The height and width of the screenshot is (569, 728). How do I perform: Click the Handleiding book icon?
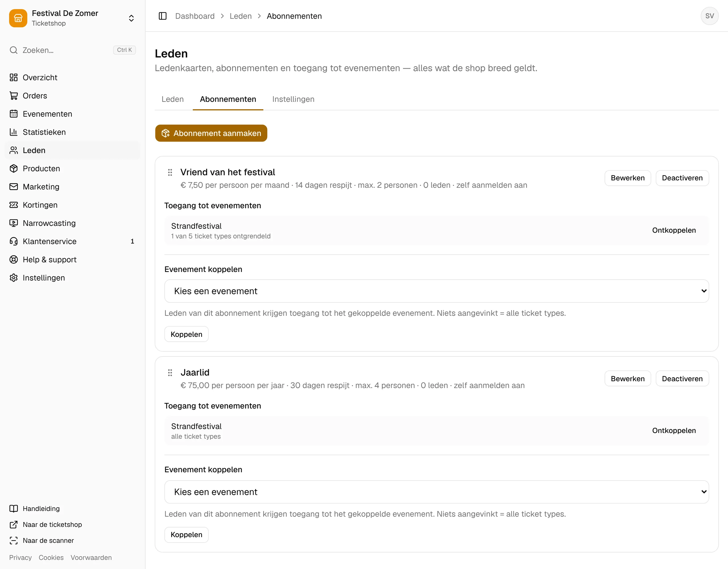[14, 509]
